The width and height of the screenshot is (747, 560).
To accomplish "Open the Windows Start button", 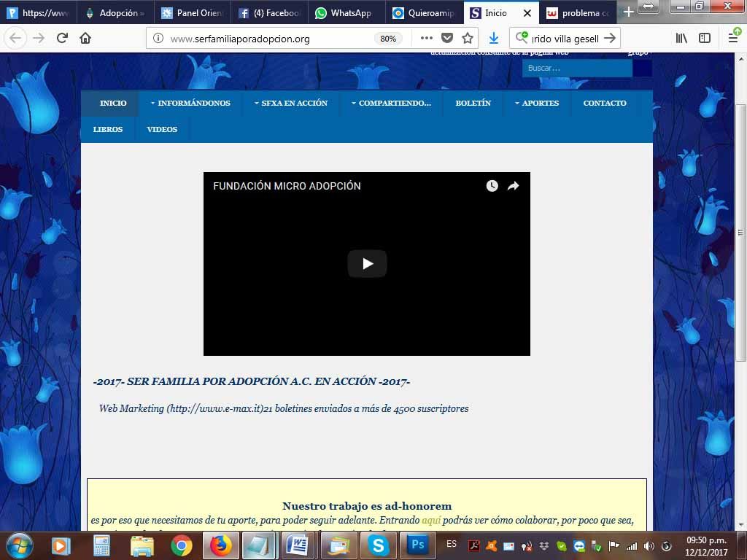I will click(x=19, y=545).
